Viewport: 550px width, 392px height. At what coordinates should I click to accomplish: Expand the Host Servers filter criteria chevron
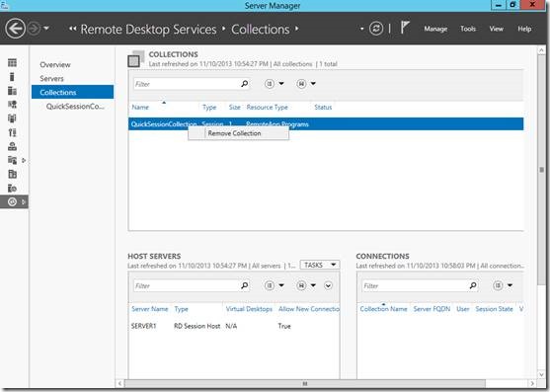coord(328,285)
